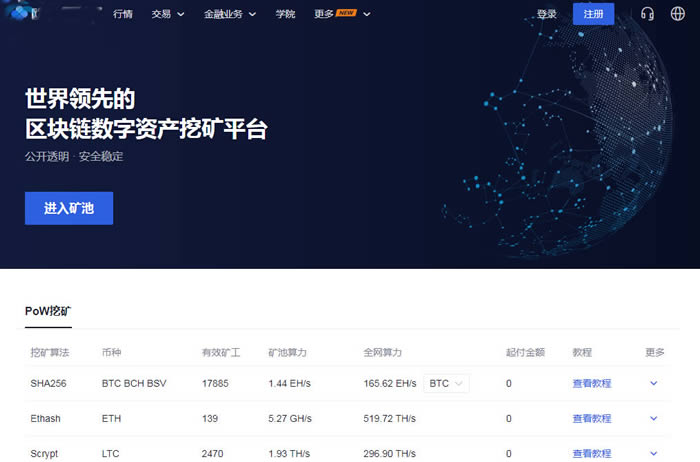Screen dimensions: 700x462
Task: Expand the 交易 dropdown menu
Action: click(x=167, y=15)
